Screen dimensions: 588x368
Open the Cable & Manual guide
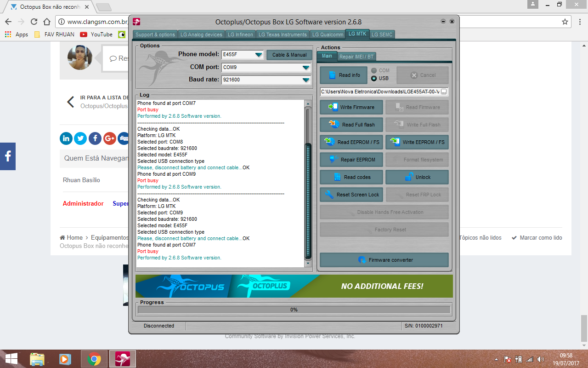289,55
